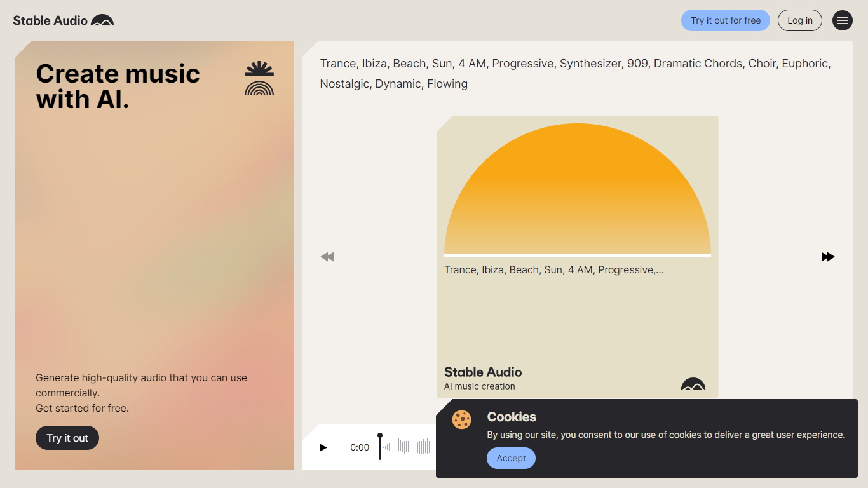Click the full prompt text starting with Trance, Ibiza
Image resolution: width=868 pixels, height=488 pixels.
575,74
